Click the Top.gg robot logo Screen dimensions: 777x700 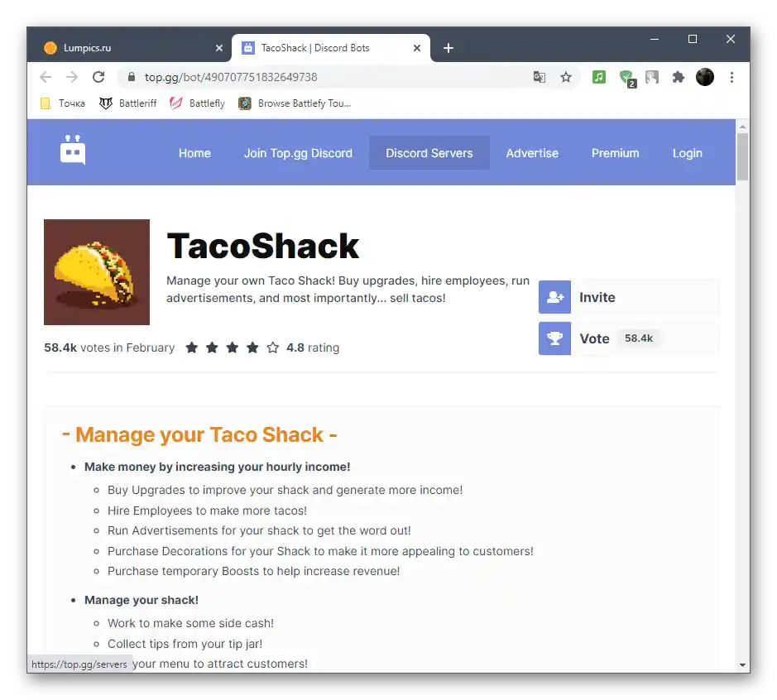click(73, 149)
